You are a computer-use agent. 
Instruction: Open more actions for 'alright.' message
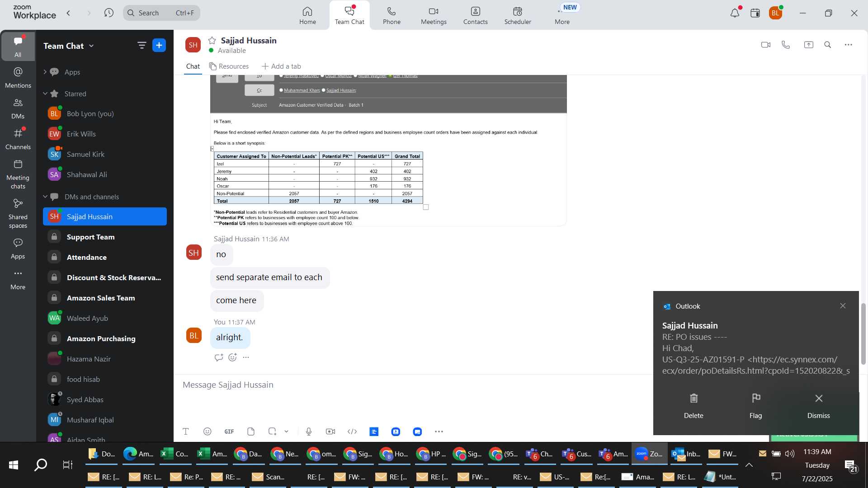click(x=246, y=357)
